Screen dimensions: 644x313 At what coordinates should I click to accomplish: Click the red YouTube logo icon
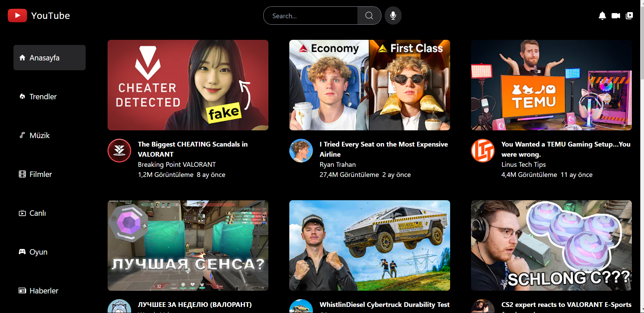pyautogui.click(x=17, y=16)
